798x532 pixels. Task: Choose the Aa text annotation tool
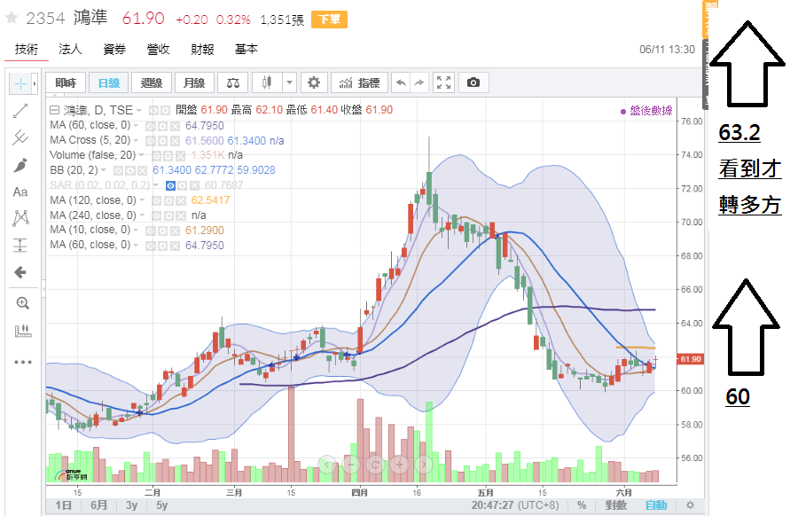click(x=20, y=192)
